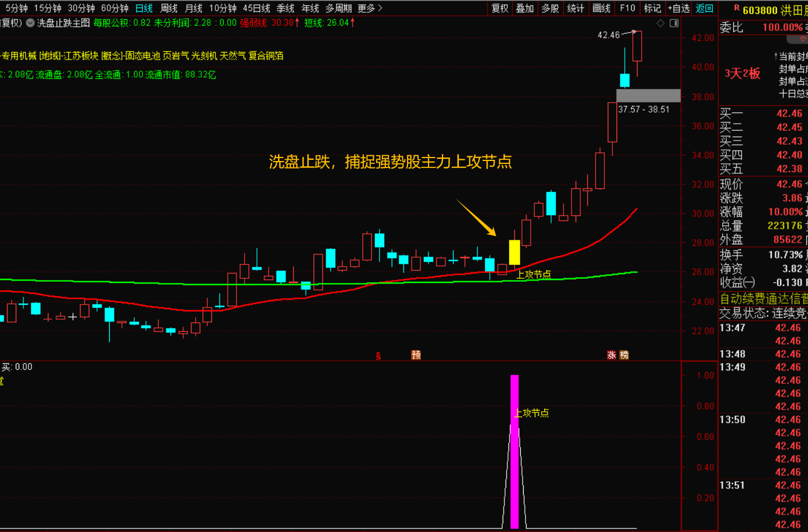Click the info icon beside 当前封单
The height and width of the screenshot is (532, 808).
coord(776,57)
